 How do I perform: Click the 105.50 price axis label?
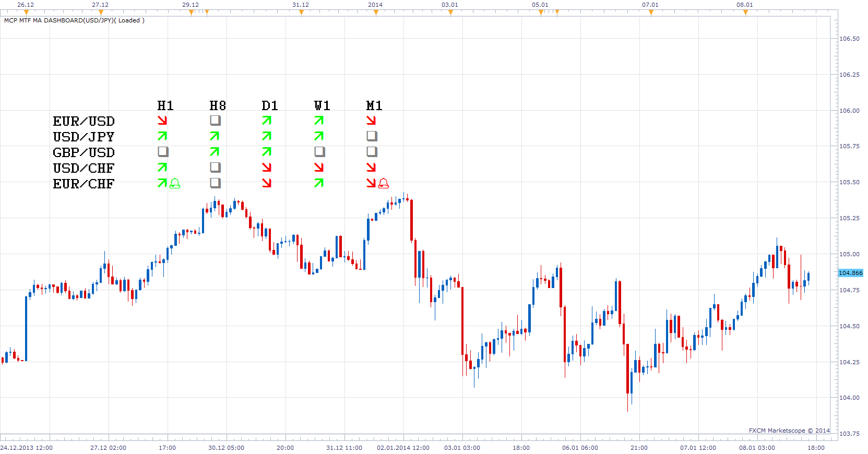coord(849,182)
